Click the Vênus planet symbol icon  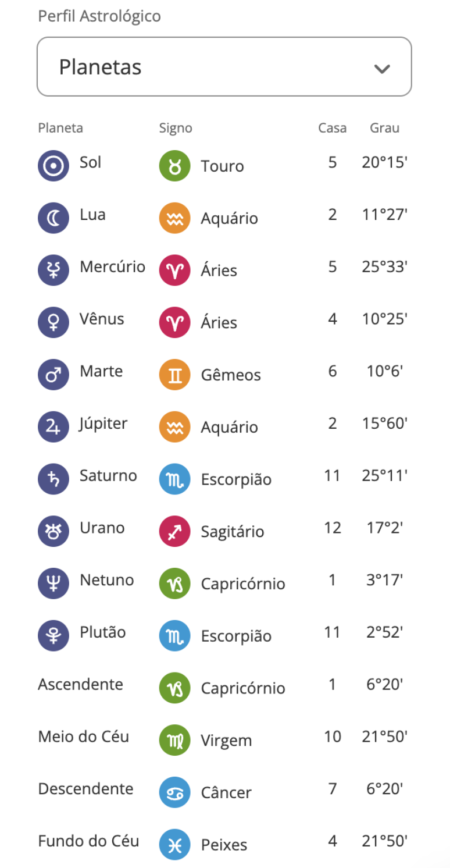53,322
